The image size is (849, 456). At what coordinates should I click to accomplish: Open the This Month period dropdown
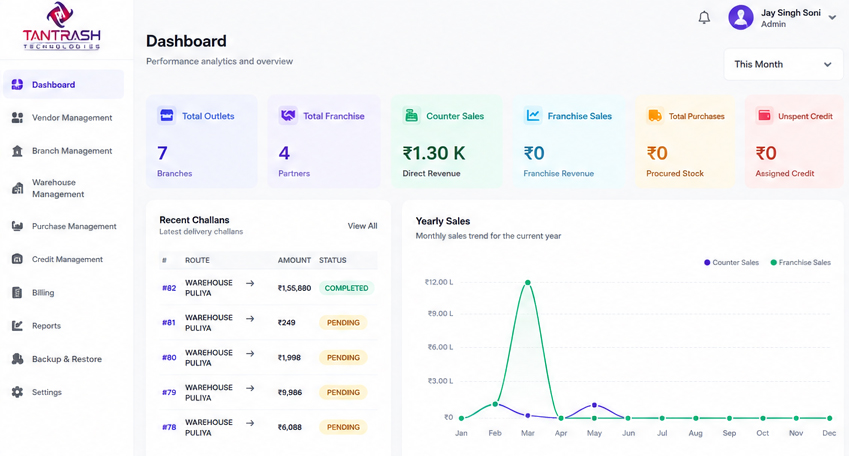click(x=783, y=64)
